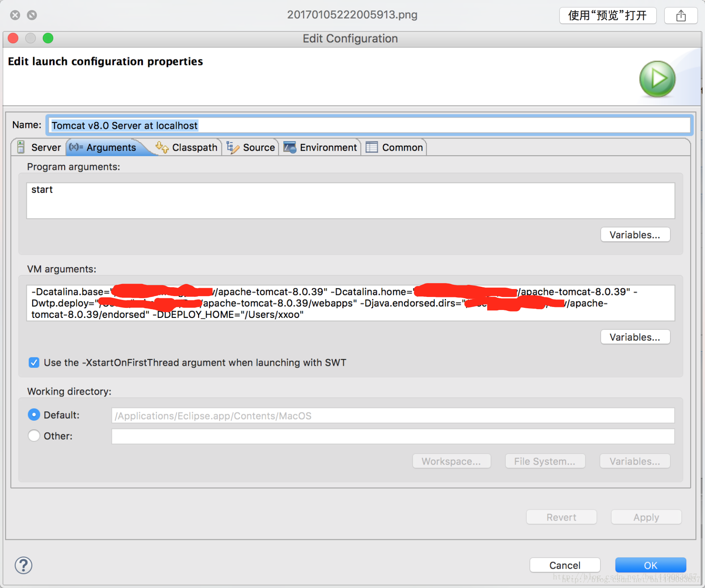Click Variables... button for working directory

635,461
